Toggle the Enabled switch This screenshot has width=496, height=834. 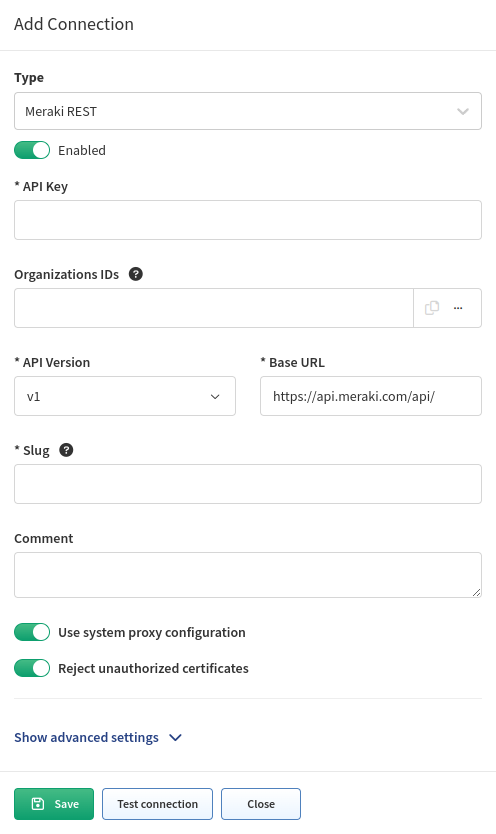(x=32, y=151)
